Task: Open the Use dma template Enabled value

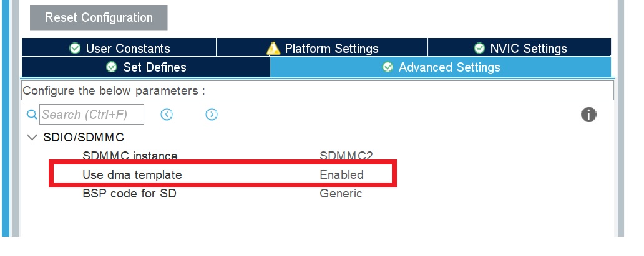Action: (x=341, y=175)
